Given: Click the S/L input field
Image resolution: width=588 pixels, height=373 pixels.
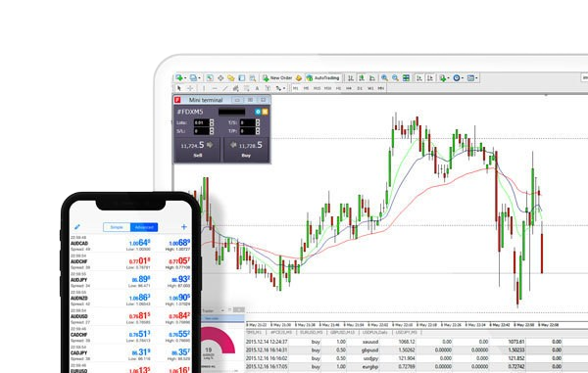Looking at the screenshot, I should pos(201,131).
